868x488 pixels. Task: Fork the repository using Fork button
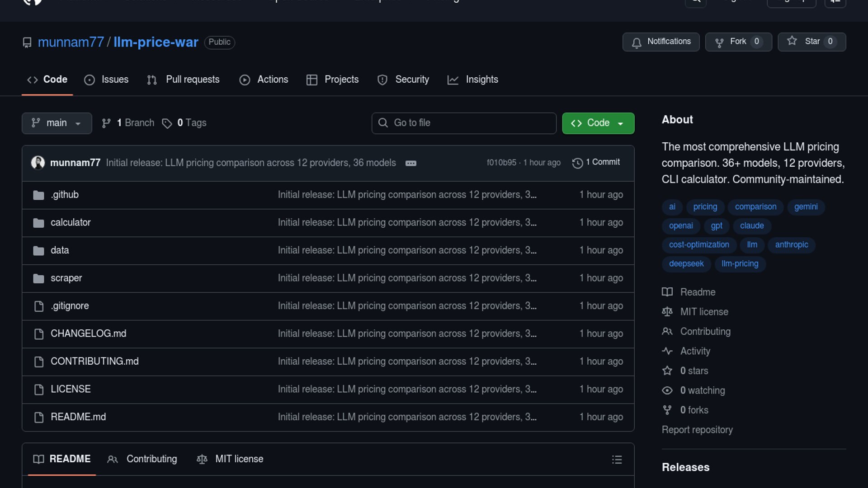tap(738, 42)
